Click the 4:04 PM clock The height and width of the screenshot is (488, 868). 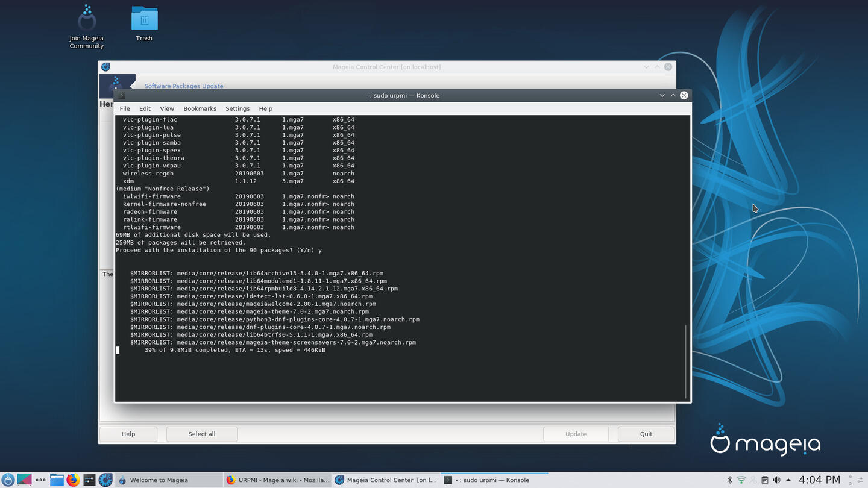(819, 480)
